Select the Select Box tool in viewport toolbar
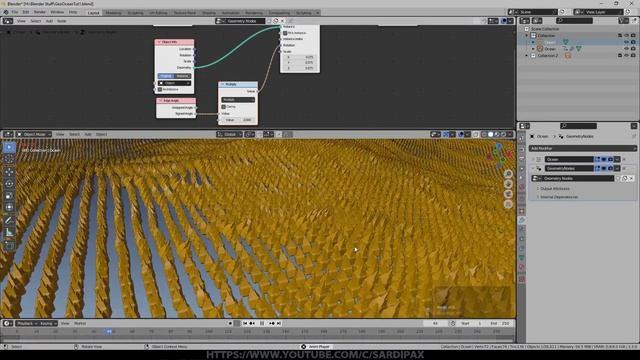The height and width of the screenshot is (360, 640). pos(9,147)
